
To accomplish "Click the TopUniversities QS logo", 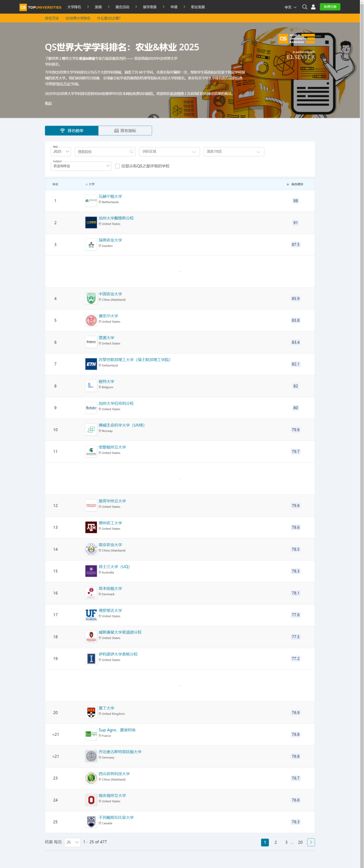I will click(40, 7).
